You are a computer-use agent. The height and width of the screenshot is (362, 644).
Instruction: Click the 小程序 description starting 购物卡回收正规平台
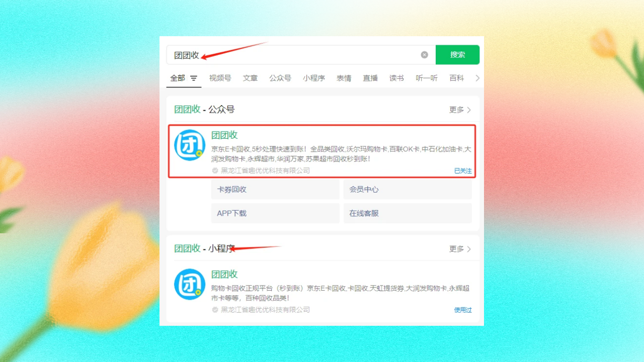[340, 293]
